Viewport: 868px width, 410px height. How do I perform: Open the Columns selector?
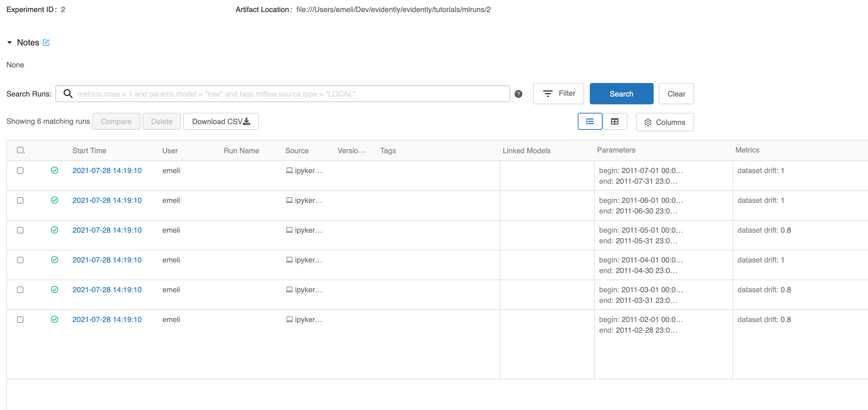click(x=665, y=122)
